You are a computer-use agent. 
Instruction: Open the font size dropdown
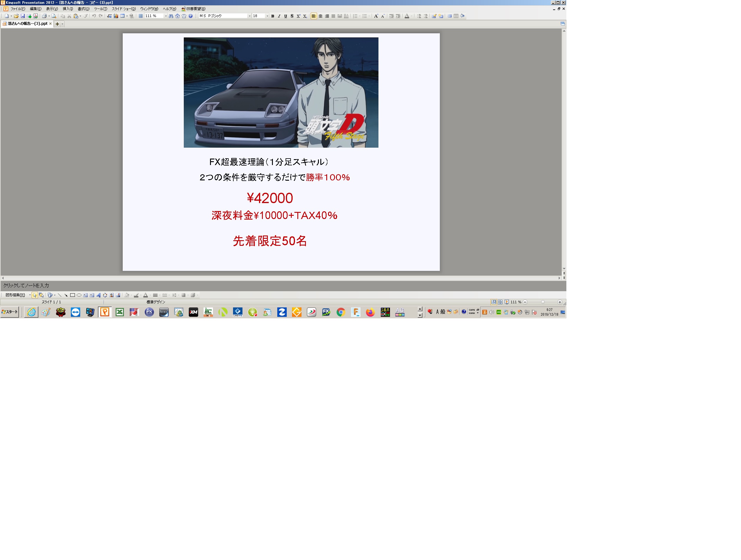click(x=267, y=16)
